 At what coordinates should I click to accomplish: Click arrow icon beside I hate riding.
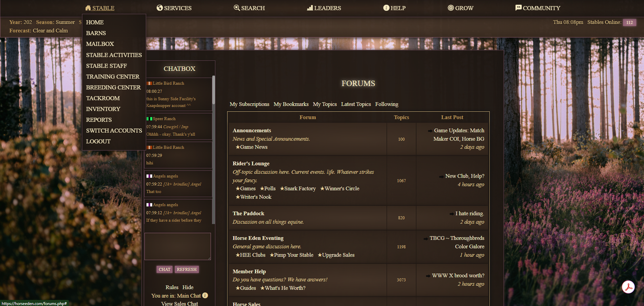coord(451,214)
